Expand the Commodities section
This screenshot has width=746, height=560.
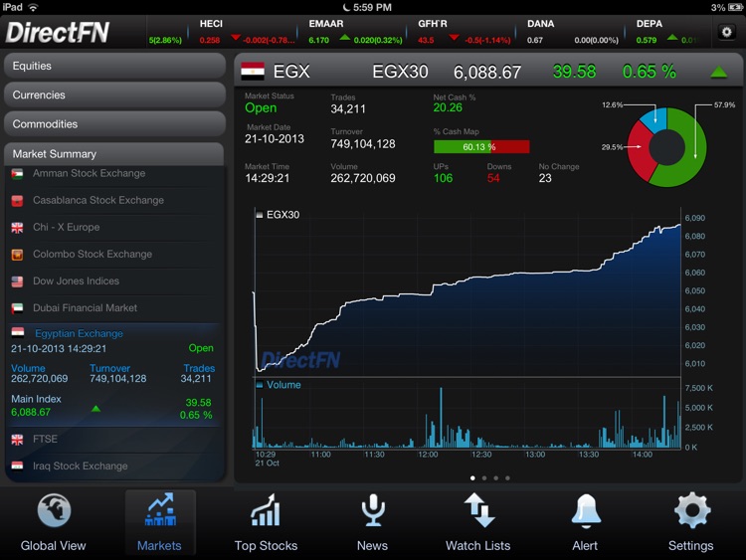click(x=114, y=124)
